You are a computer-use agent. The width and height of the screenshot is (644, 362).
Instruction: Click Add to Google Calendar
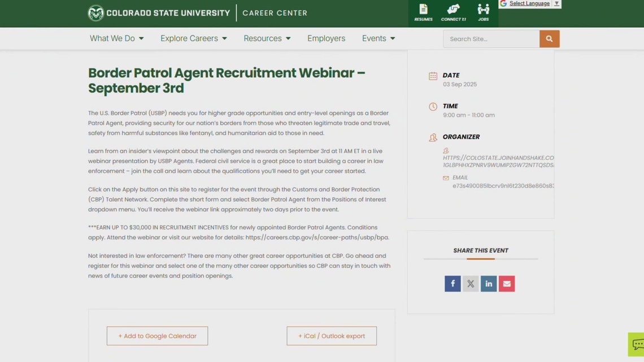[157, 335]
